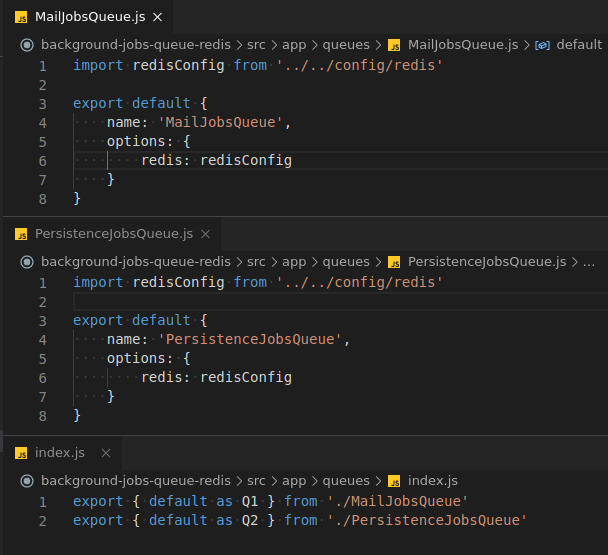Click Q1 alias in index.js

250,501
